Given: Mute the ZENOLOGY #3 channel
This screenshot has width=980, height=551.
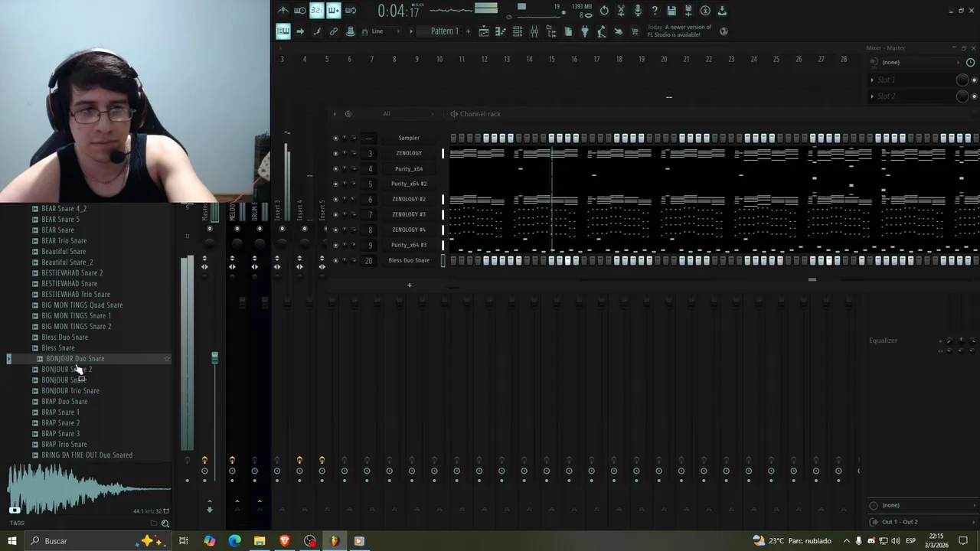Looking at the screenshot, I should pos(335,214).
